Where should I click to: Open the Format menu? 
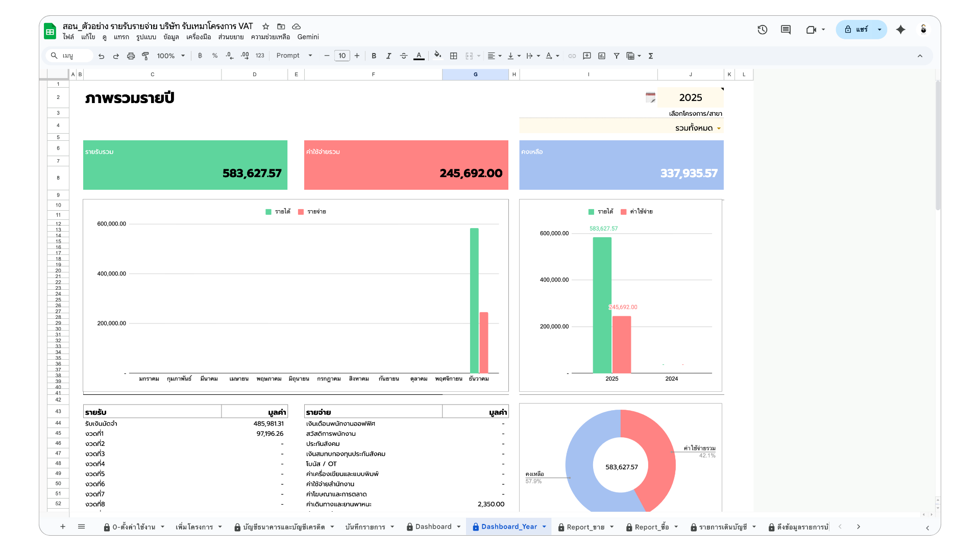coord(146,37)
